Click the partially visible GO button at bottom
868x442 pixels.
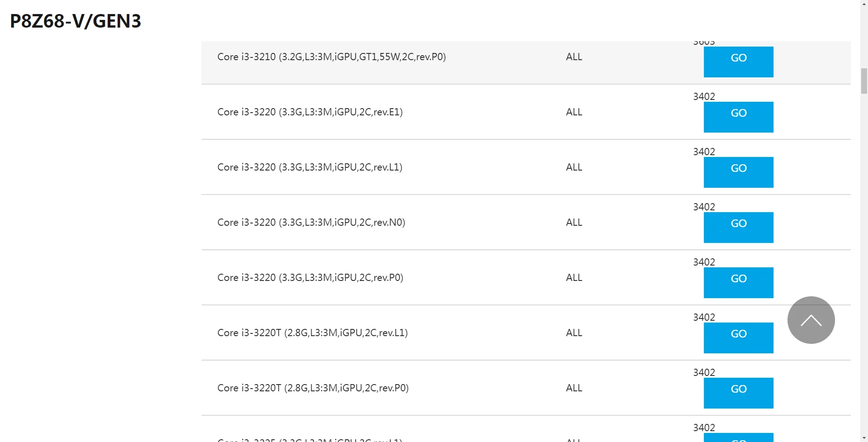pos(738,437)
